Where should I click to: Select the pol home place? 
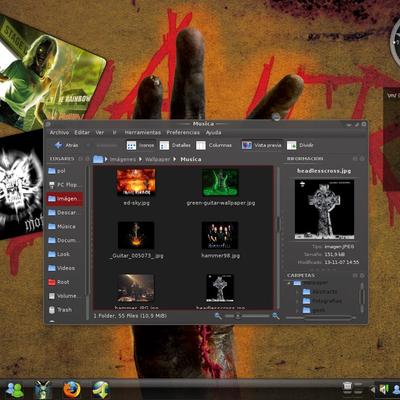65,171
